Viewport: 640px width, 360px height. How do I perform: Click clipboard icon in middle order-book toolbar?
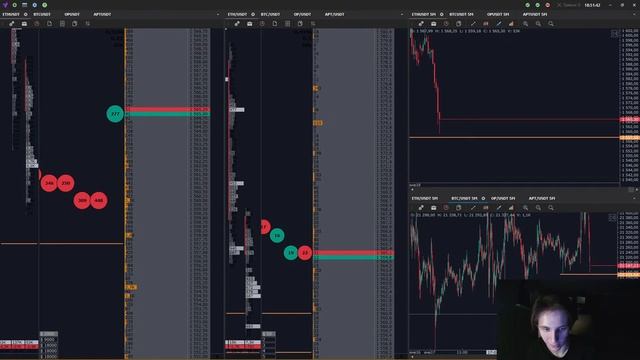300,24
